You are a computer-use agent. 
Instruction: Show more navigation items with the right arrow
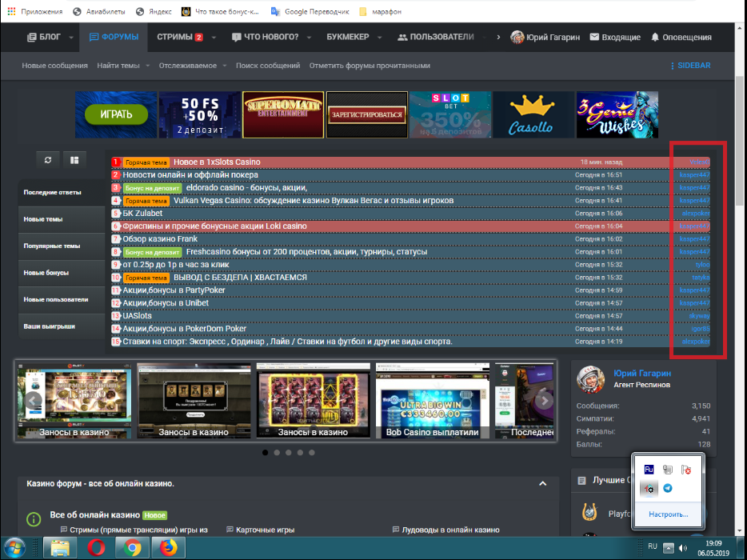tap(498, 37)
